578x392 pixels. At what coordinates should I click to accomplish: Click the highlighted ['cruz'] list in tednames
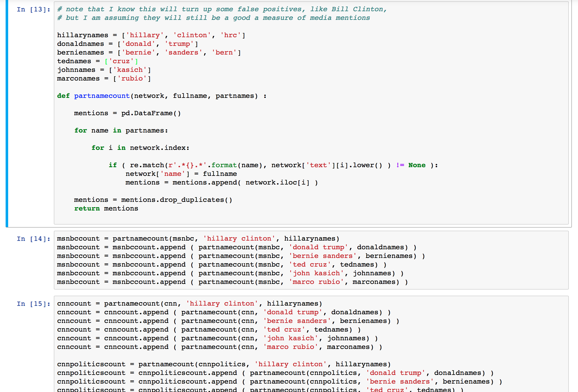121,61
